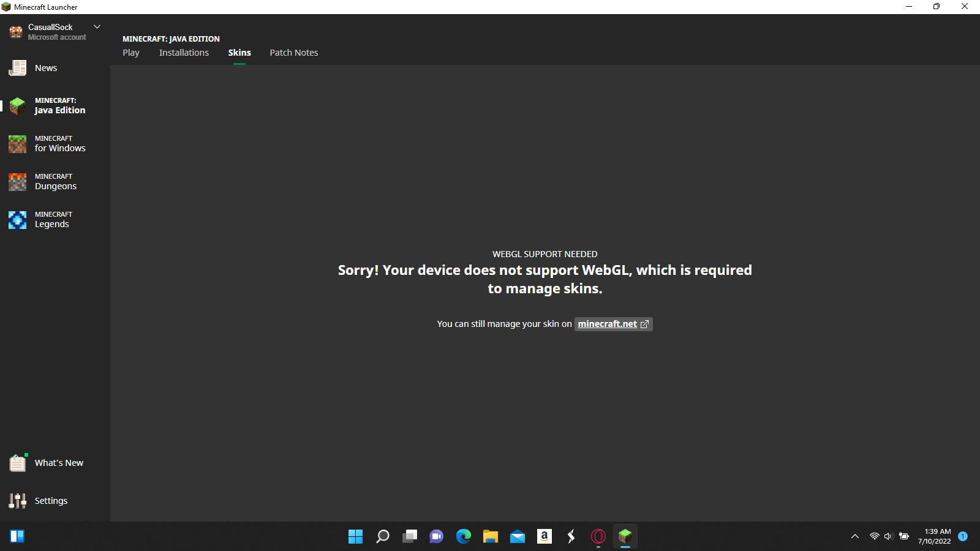The image size is (980, 551).
Task: Restore down the Minecraft Launcher window
Action: tap(937, 7)
